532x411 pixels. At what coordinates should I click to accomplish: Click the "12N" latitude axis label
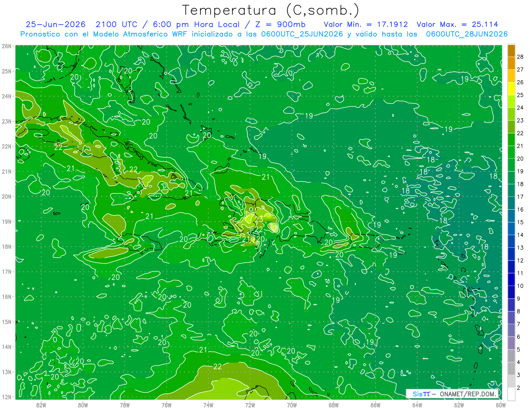coord(7,397)
